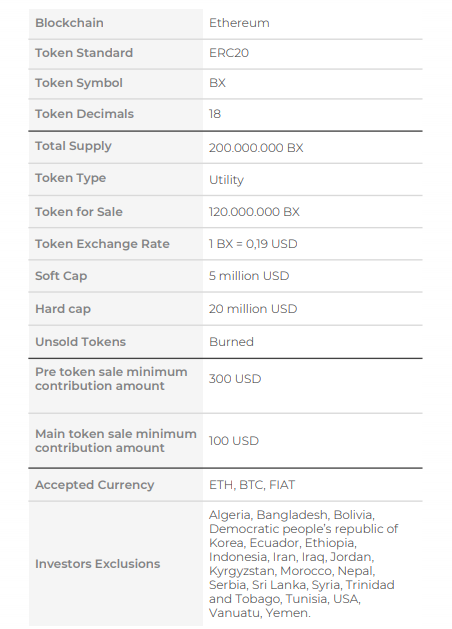Click the Token Type Utility value

tap(226, 180)
